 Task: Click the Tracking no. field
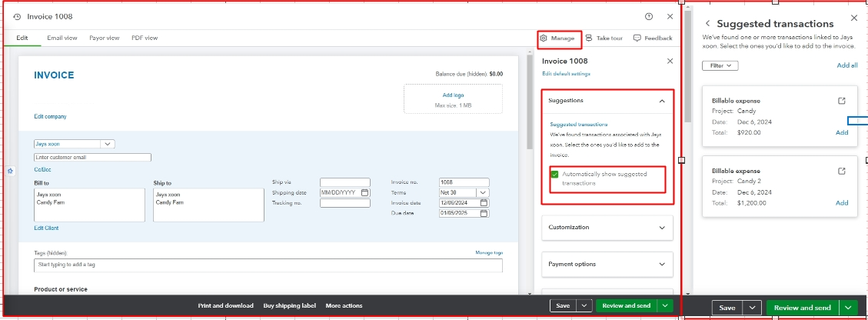[345, 203]
